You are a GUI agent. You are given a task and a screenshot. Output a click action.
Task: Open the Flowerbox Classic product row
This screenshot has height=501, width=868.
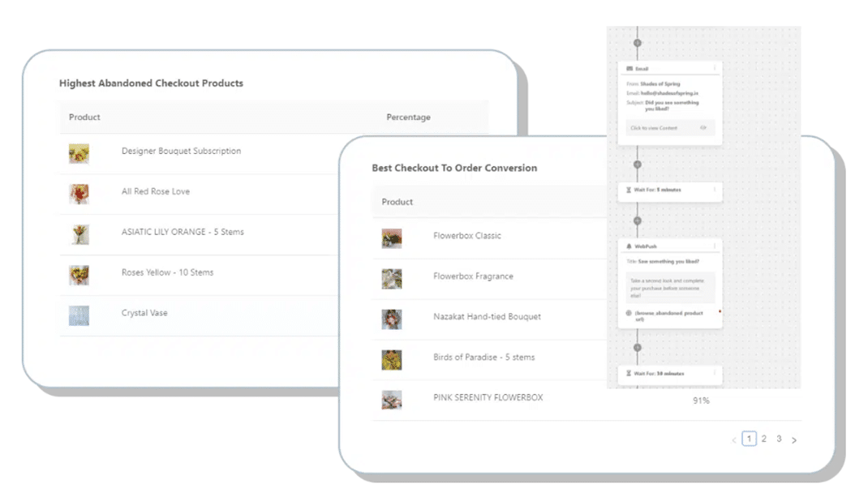[467, 236]
